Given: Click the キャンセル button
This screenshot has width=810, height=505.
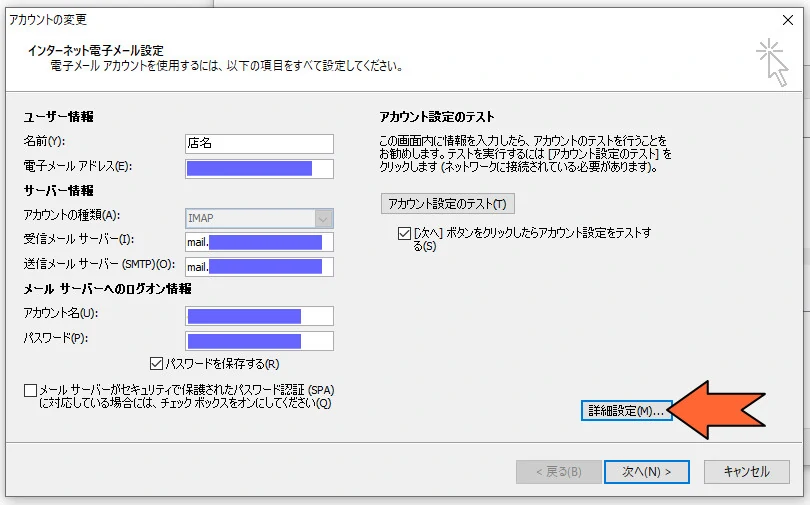Looking at the screenshot, I should click(746, 471).
